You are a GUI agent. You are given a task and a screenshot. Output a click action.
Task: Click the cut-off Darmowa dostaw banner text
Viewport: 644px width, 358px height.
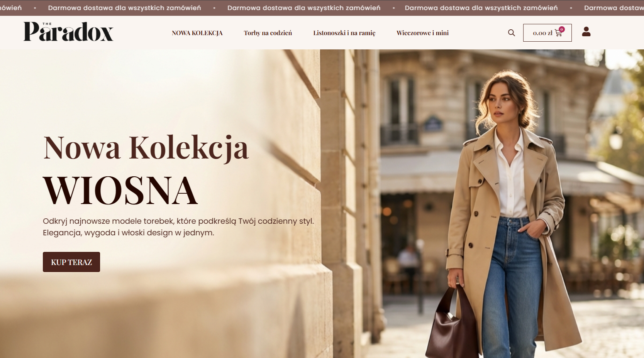click(x=614, y=8)
